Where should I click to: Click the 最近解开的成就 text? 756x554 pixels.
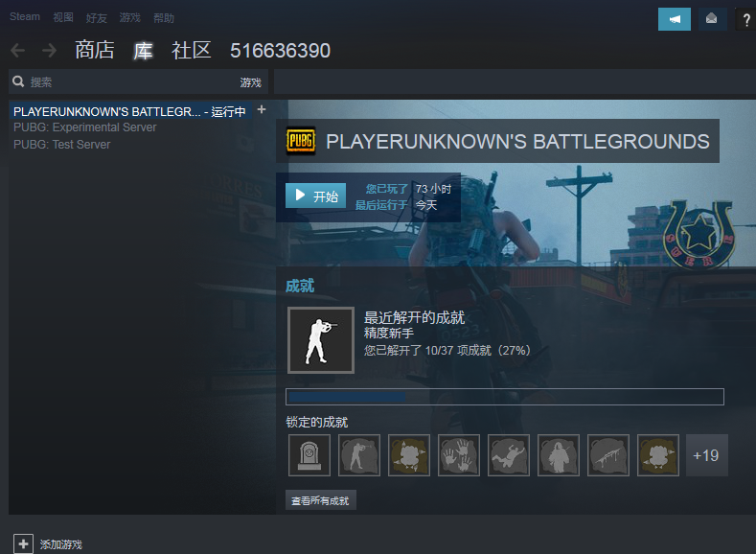click(x=414, y=317)
